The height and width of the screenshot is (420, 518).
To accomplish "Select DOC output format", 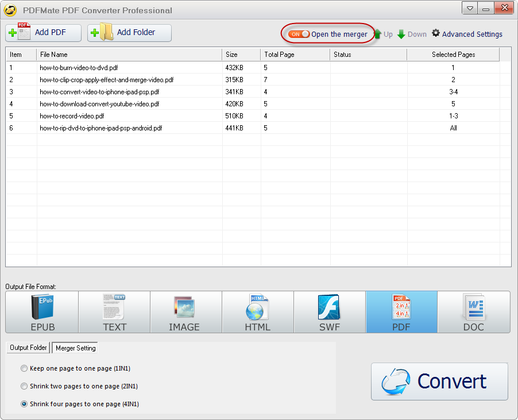I will [x=474, y=312].
